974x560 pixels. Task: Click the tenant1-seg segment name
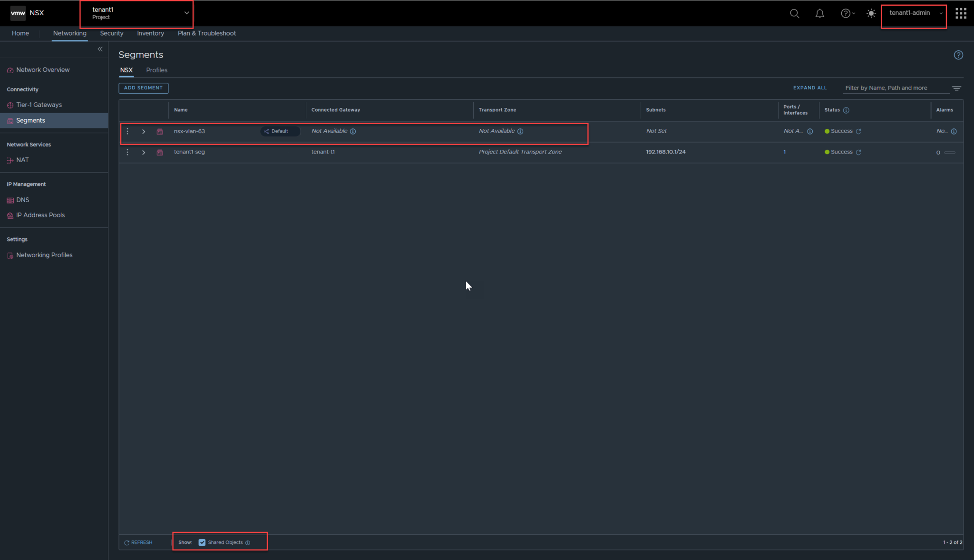(x=189, y=152)
